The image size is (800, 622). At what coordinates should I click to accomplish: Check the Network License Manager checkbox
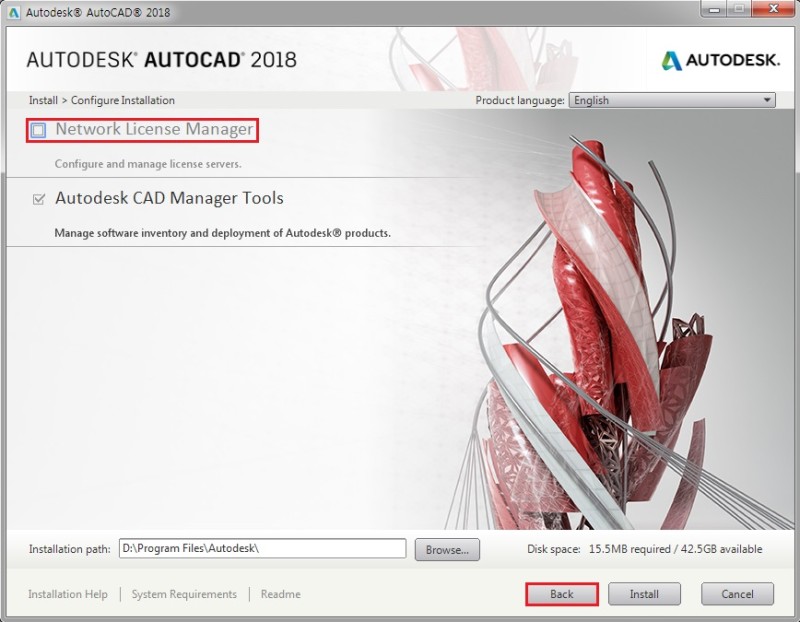point(38,130)
